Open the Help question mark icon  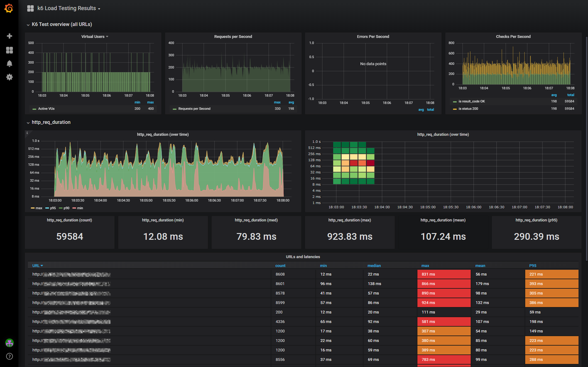click(9, 356)
